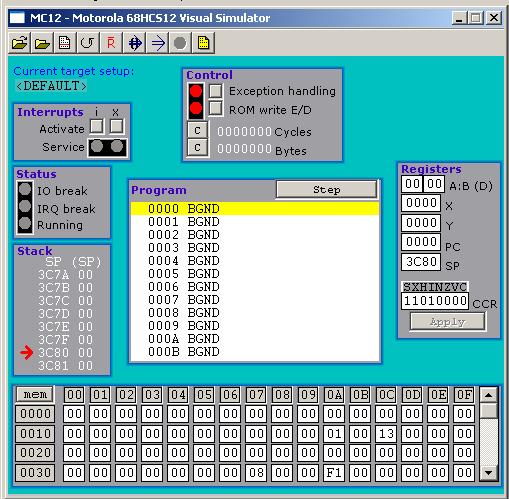Click memory cell containing F1 in row 0030
The height and width of the screenshot is (499, 509).
pyautogui.click(x=334, y=472)
